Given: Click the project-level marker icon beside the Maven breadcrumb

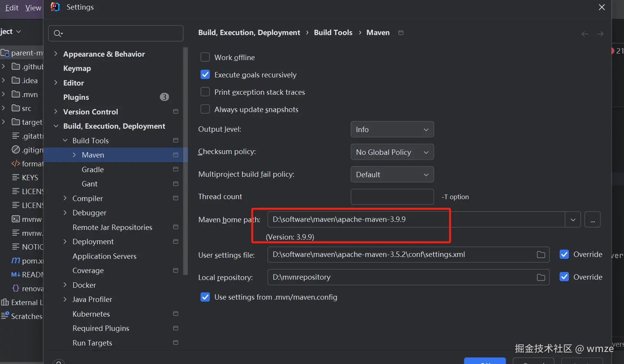Looking at the screenshot, I should tap(401, 33).
